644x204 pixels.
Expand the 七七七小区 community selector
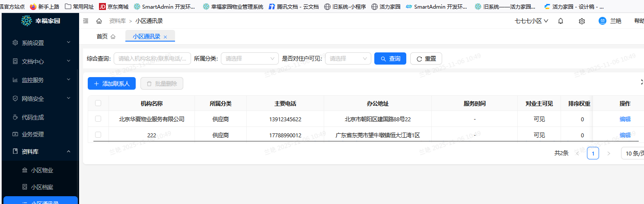[531, 21]
